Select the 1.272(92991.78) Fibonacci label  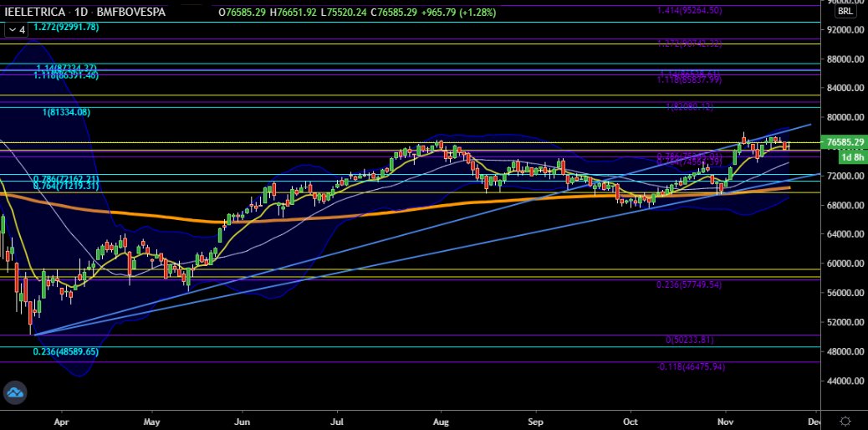tap(66, 27)
